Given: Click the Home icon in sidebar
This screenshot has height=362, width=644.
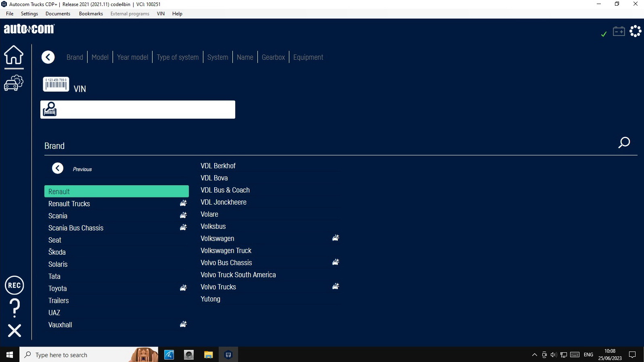Looking at the screenshot, I should tap(14, 55).
